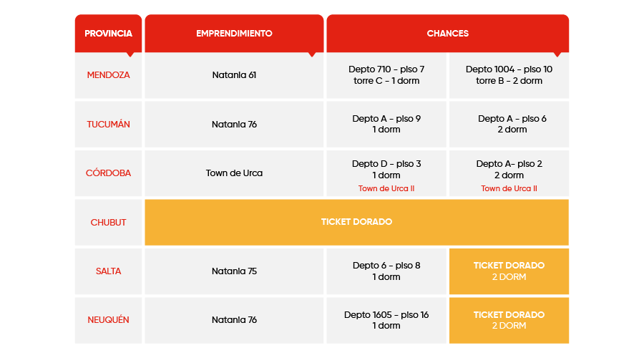
Task: Select the CÓRDOBA province cell
Action: [x=109, y=173]
